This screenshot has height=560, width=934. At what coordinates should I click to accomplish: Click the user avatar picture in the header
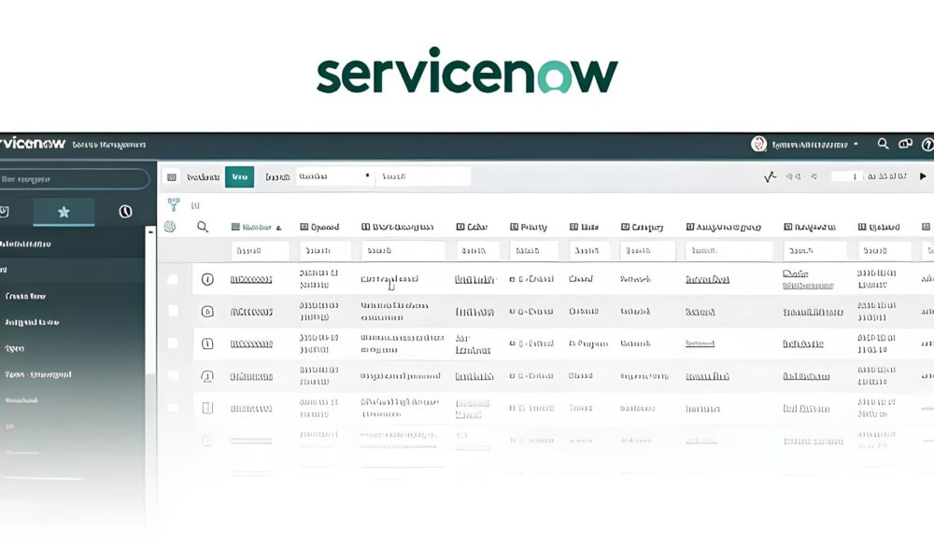pyautogui.click(x=758, y=144)
